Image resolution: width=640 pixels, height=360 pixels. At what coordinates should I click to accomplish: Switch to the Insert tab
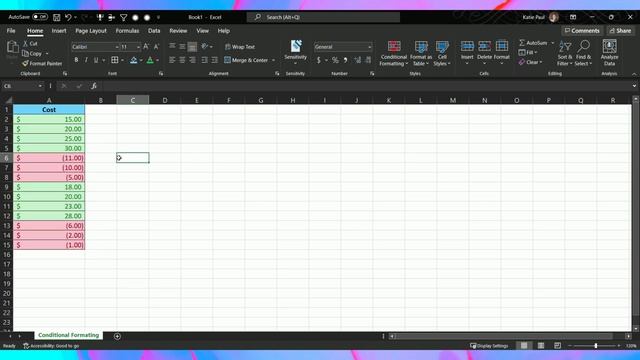(59, 31)
